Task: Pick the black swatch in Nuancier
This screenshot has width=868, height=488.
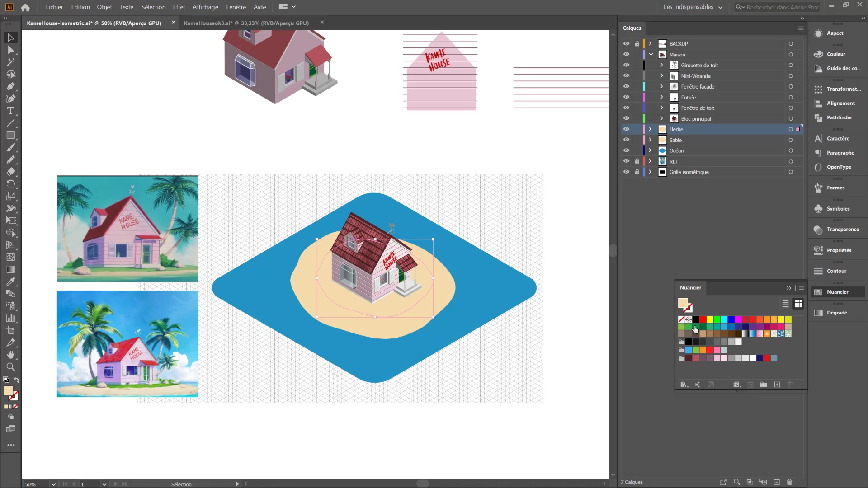Action: coord(696,319)
